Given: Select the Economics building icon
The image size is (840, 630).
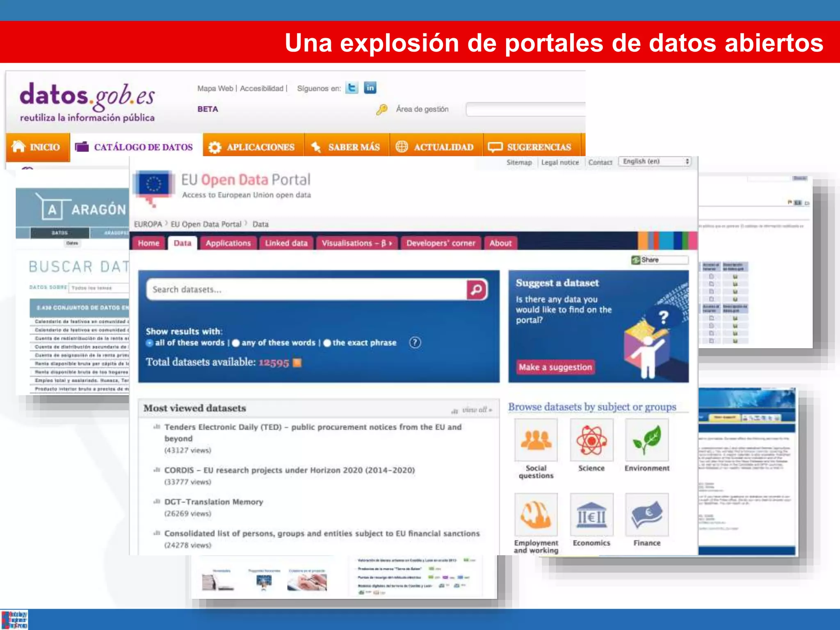Looking at the screenshot, I should point(591,515).
